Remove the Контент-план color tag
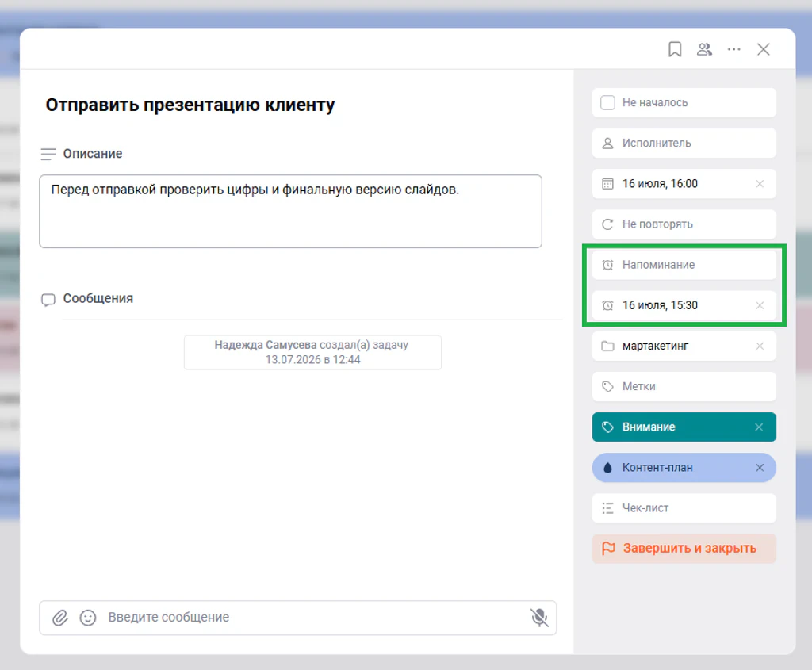 (x=760, y=468)
